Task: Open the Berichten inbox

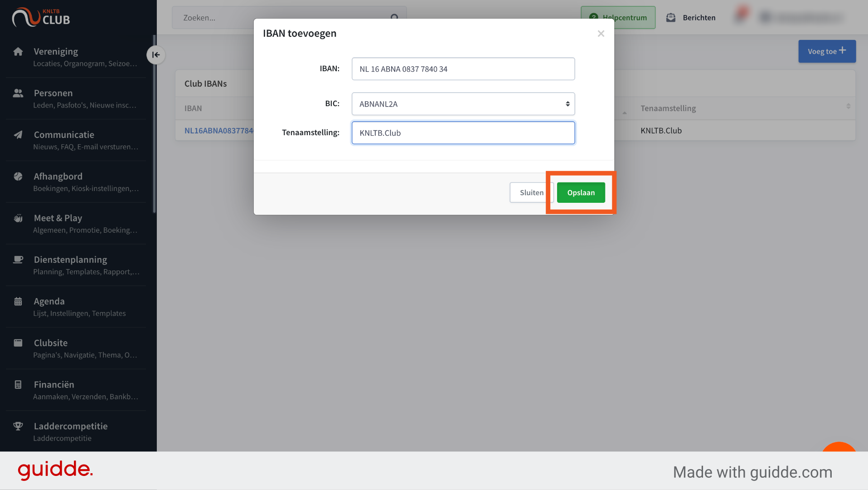Action: (x=691, y=18)
